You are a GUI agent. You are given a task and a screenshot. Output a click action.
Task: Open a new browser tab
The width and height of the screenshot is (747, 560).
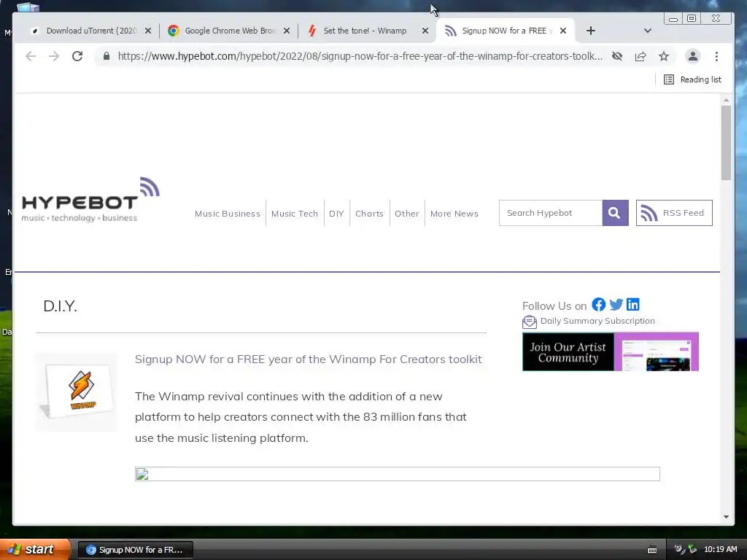[591, 31]
